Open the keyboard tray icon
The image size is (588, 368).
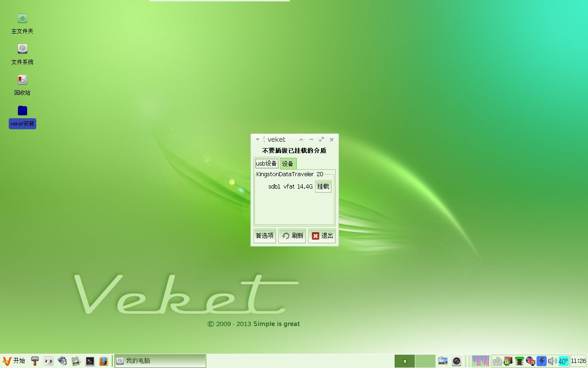(497, 361)
